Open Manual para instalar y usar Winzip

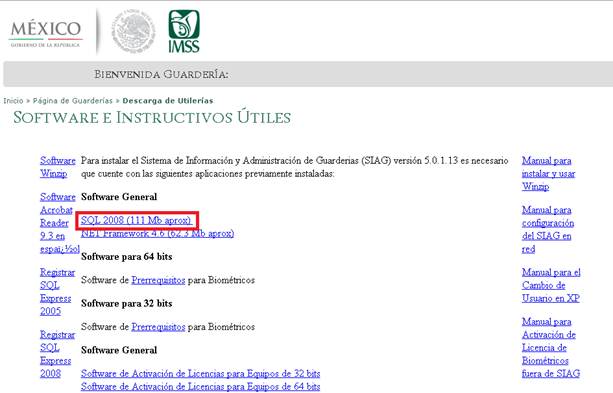click(x=548, y=174)
